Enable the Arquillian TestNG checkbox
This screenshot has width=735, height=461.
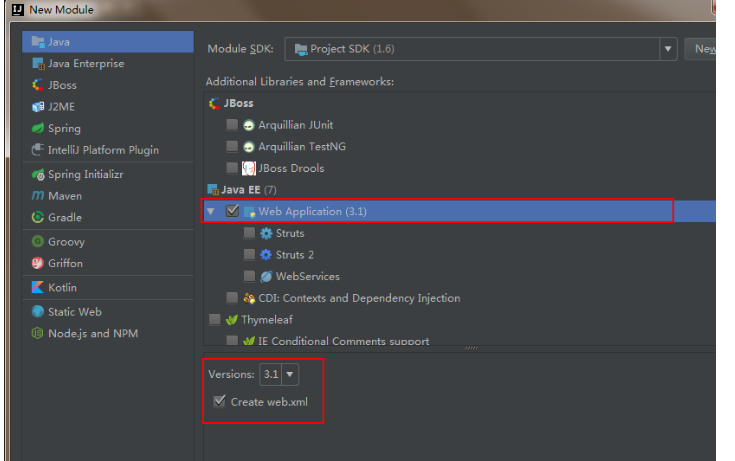tap(232, 146)
